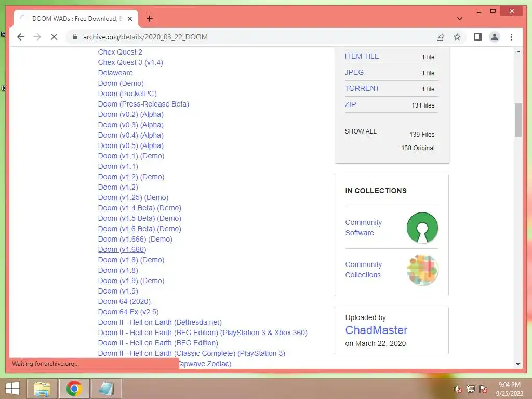The width and height of the screenshot is (532, 399).
Task: Open the Chrome profile avatar menu
Action: tap(495, 37)
